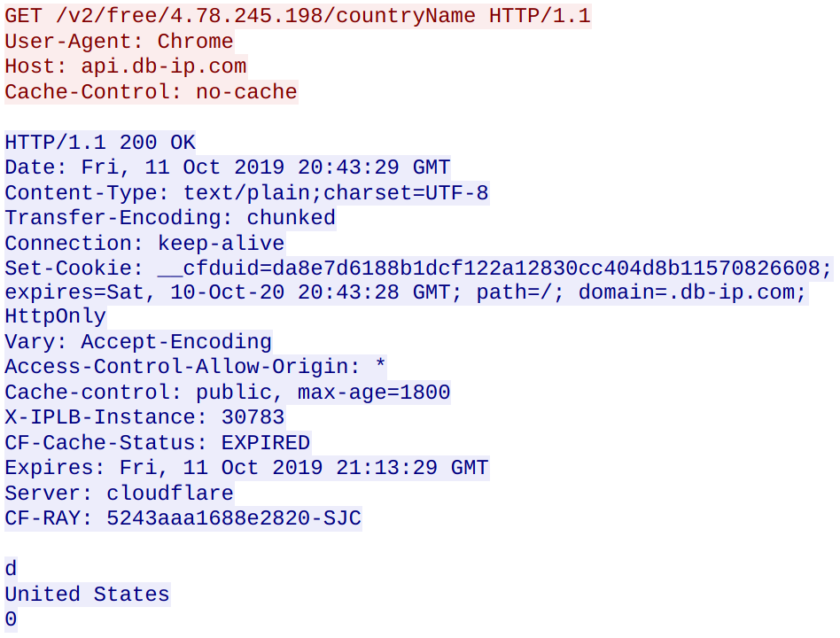Click the GET request line
The height and width of the screenshot is (638, 840).
(298, 16)
